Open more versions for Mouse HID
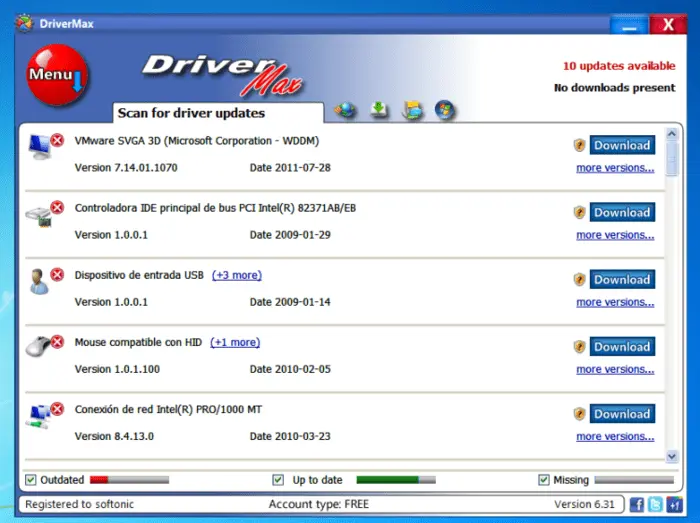The image size is (700, 523). point(615,369)
